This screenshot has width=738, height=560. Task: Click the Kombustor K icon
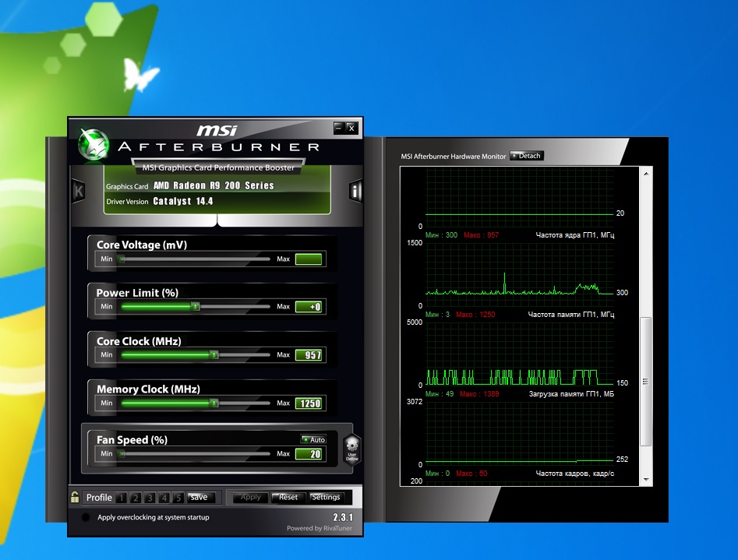79,191
